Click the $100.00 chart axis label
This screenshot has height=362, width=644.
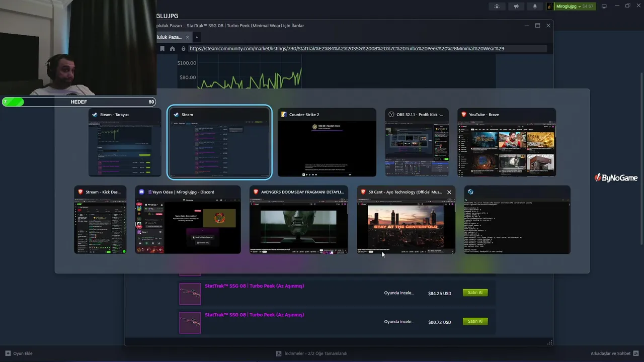pos(187,63)
